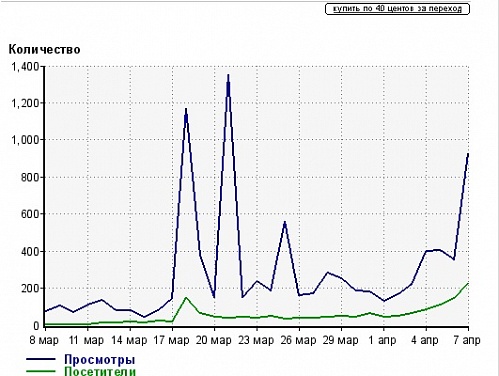
Task: Click the views line endpoint at 7 апр
Action: [468, 154]
